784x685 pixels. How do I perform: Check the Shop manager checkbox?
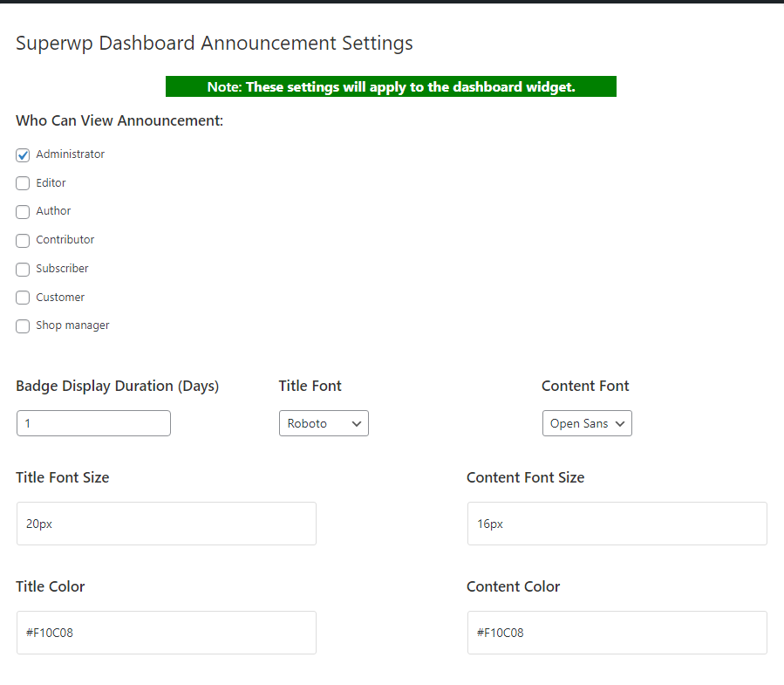point(23,326)
